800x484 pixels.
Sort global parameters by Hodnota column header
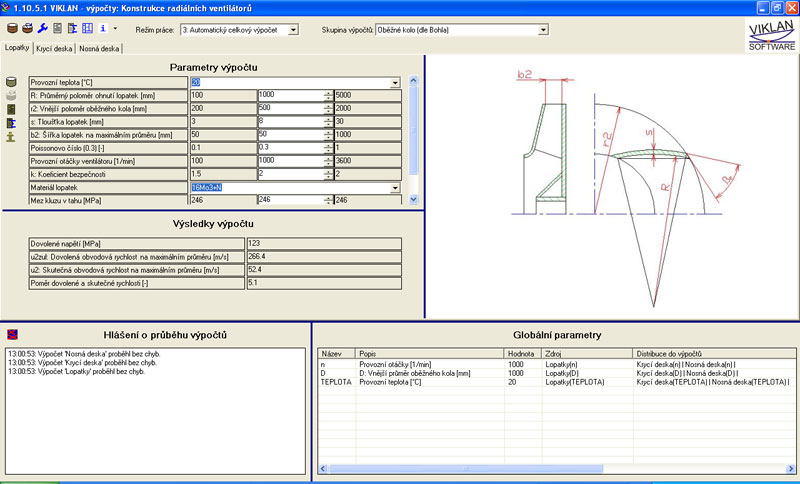pos(520,353)
